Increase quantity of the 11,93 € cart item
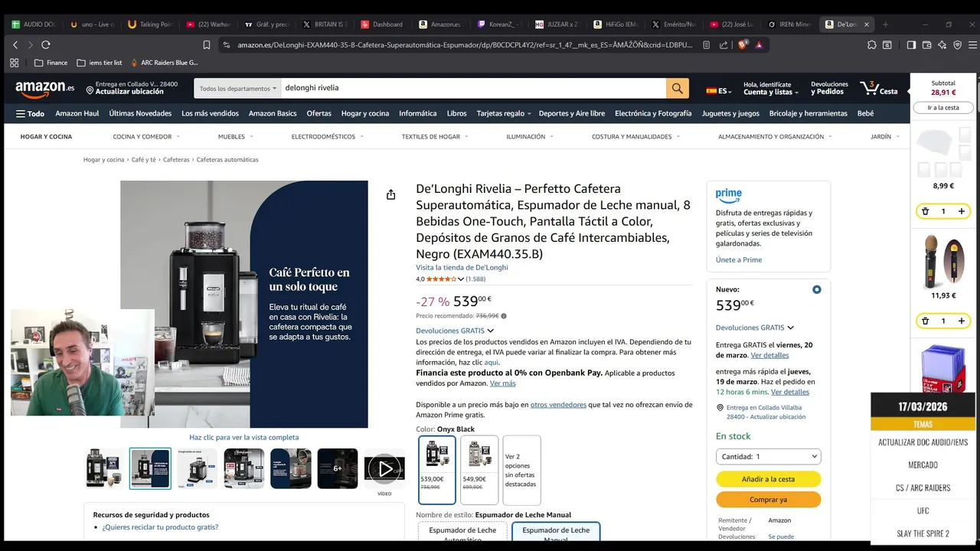 962,321
